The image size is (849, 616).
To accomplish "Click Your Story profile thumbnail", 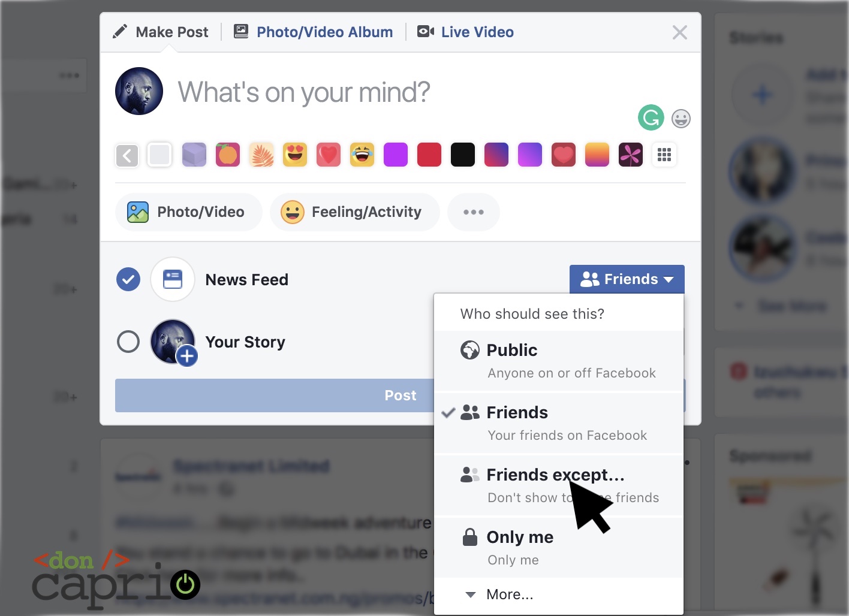I will coord(173,342).
